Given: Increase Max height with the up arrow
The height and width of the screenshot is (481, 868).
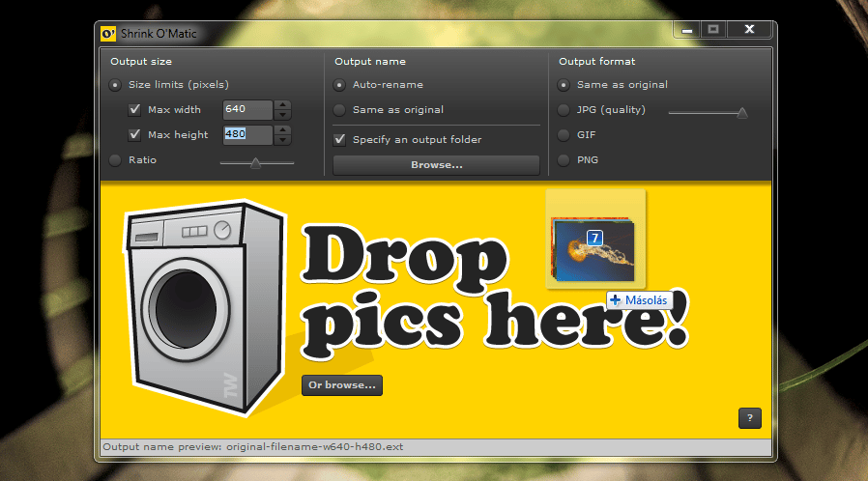Looking at the screenshot, I should pos(283,130).
